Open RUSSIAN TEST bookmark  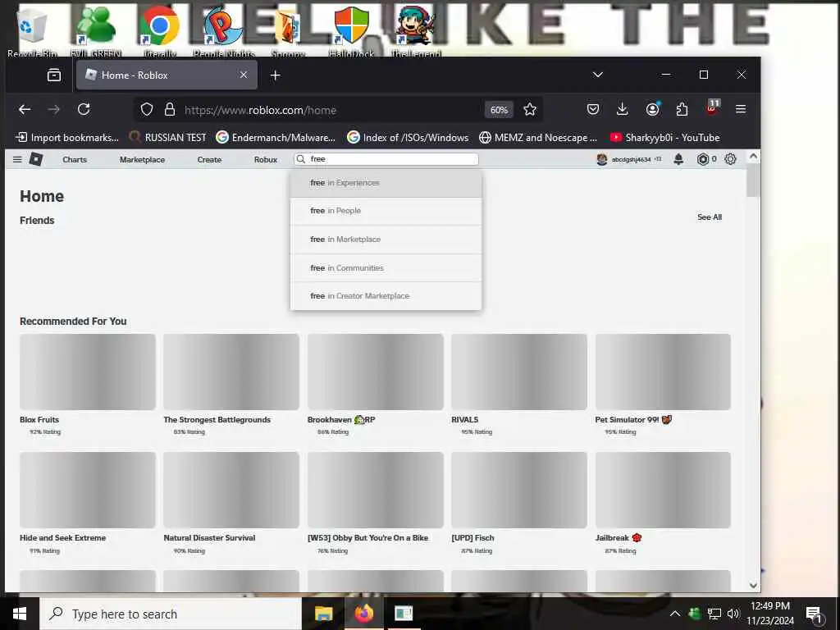pos(168,138)
